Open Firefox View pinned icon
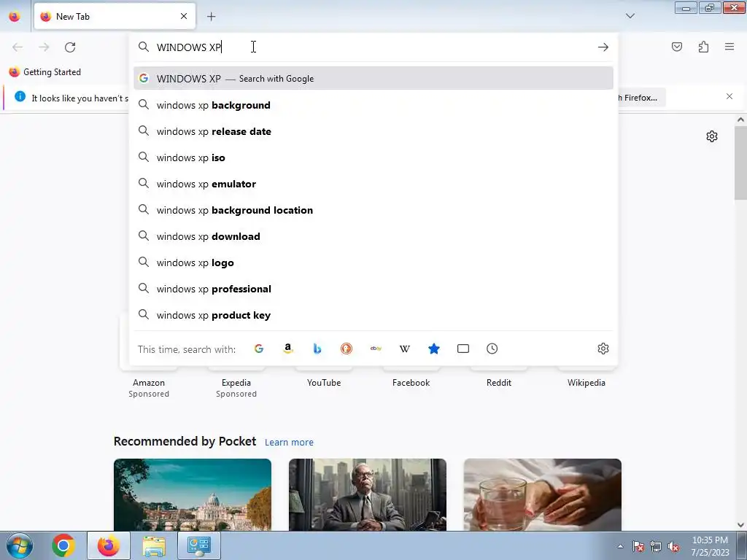 (x=15, y=16)
